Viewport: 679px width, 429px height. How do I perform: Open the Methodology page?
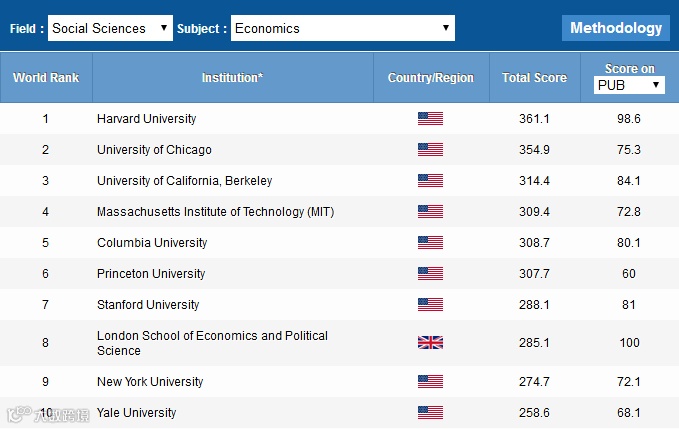(x=616, y=28)
